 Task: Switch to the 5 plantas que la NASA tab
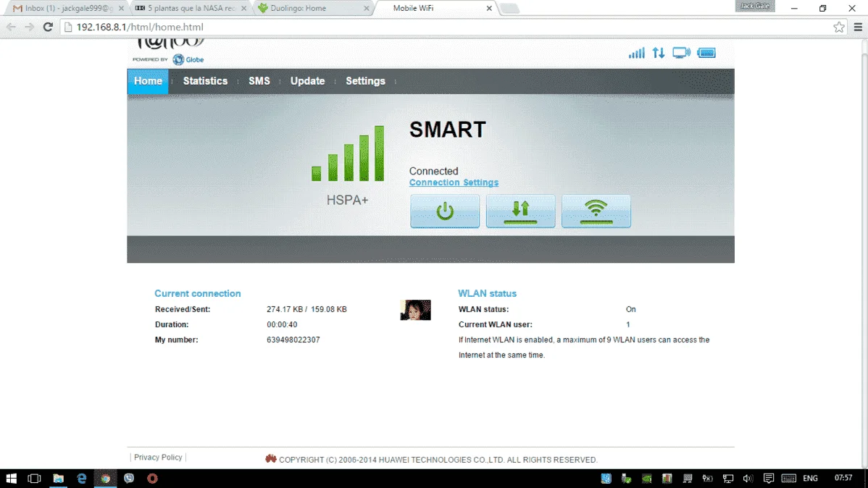tap(191, 8)
